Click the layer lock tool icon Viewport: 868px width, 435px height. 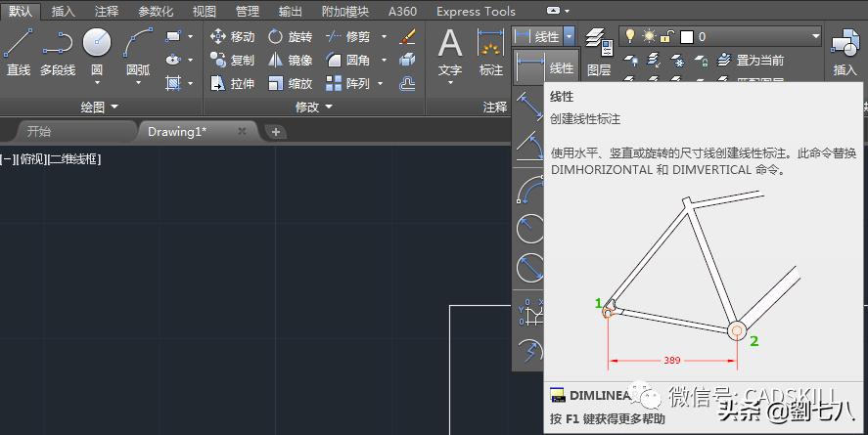coord(701,61)
